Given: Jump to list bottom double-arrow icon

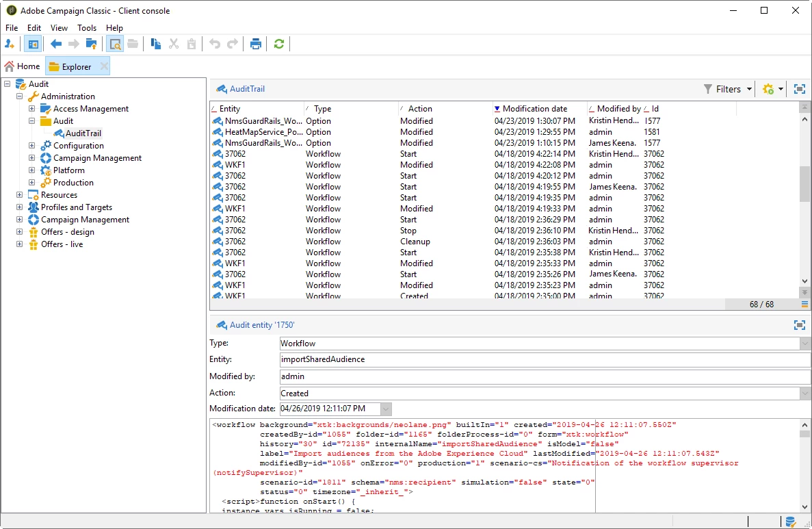Looking at the screenshot, I should tap(804, 293).
